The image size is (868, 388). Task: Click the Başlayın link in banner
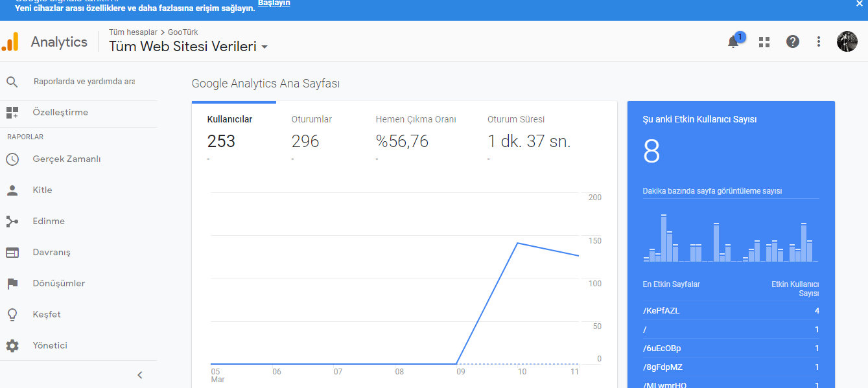[274, 3]
